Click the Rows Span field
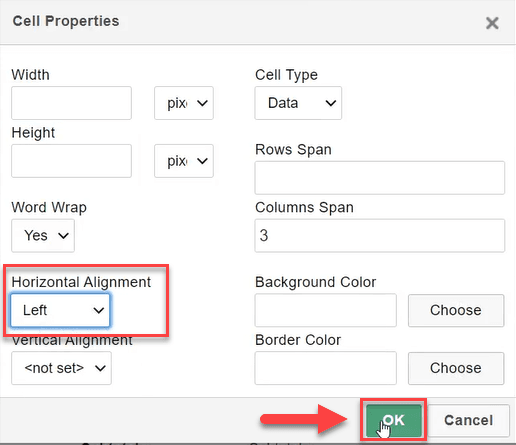The width and height of the screenshot is (516, 445). click(x=380, y=178)
